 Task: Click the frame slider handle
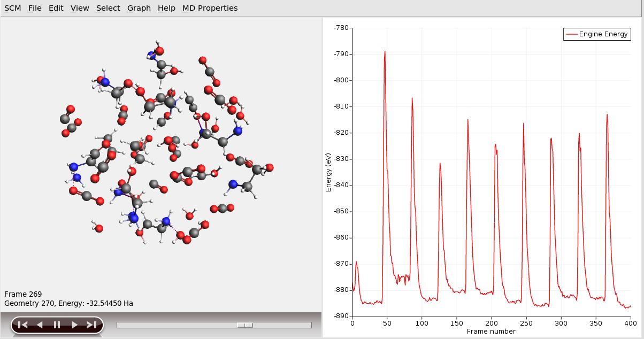coord(245,325)
